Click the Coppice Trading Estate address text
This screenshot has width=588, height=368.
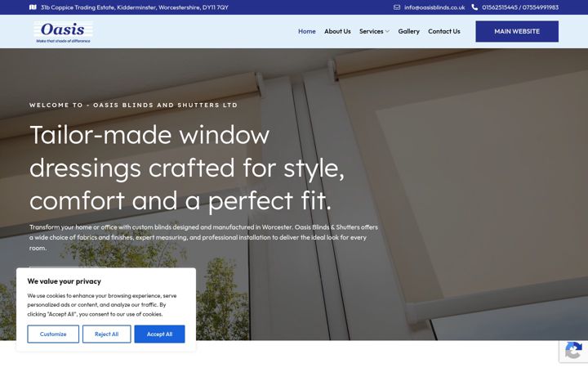[135, 7]
